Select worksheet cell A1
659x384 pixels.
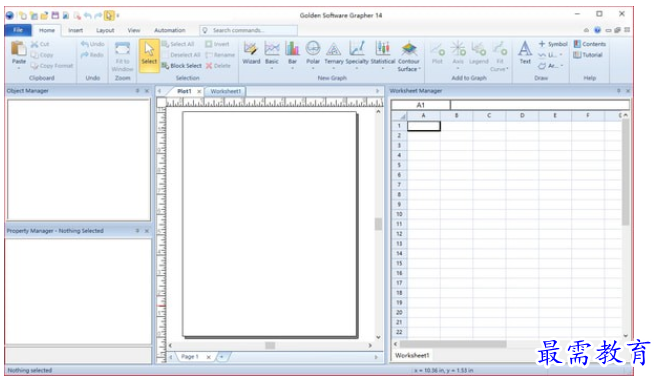[424, 126]
